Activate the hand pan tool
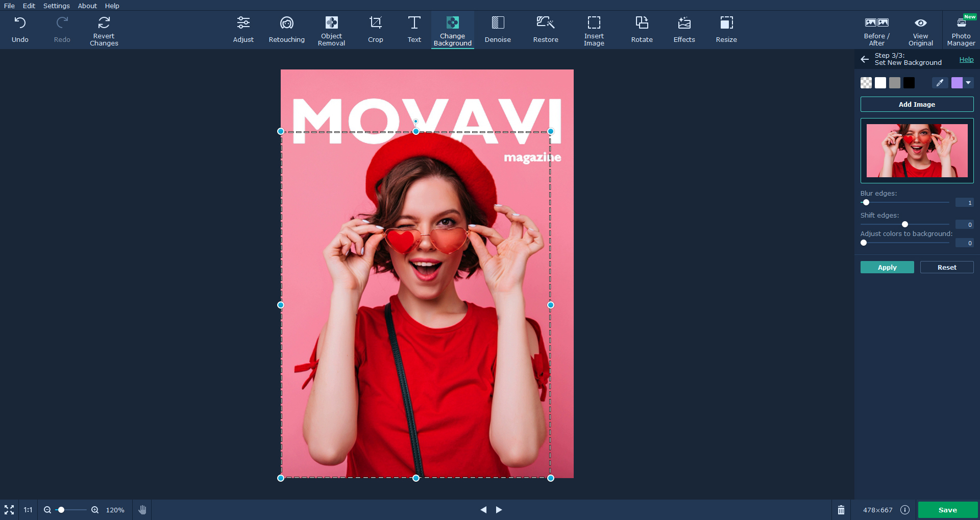980x520 pixels. 142,510
